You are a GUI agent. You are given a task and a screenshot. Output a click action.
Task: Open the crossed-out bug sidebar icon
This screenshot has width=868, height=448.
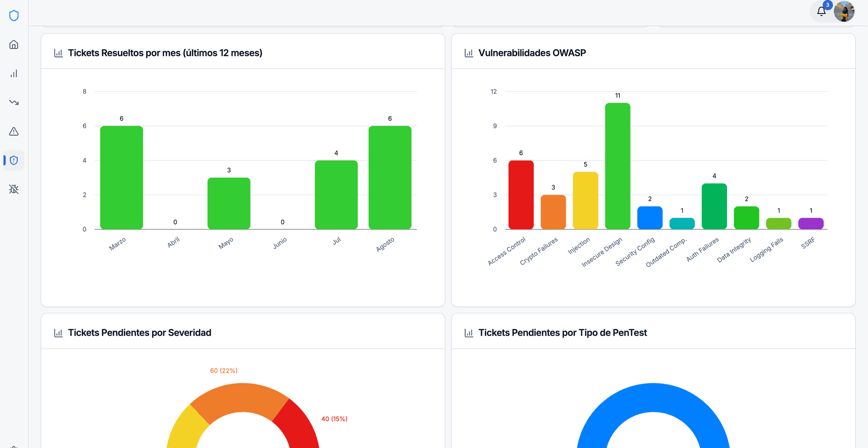pos(14,189)
